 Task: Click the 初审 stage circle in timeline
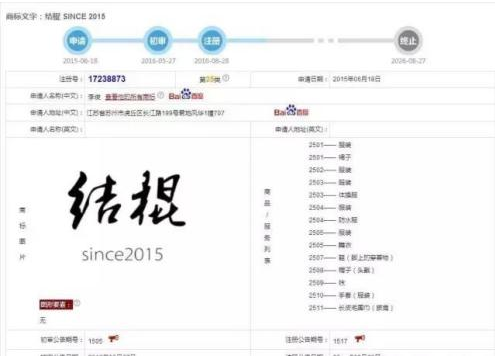pyautogui.click(x=157, y=41)
